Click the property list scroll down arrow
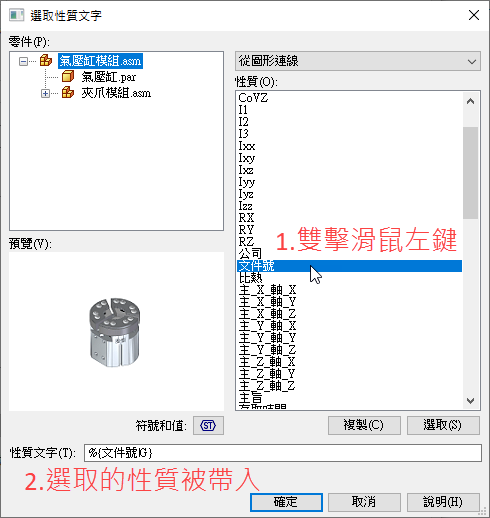 tap(470, 400)
